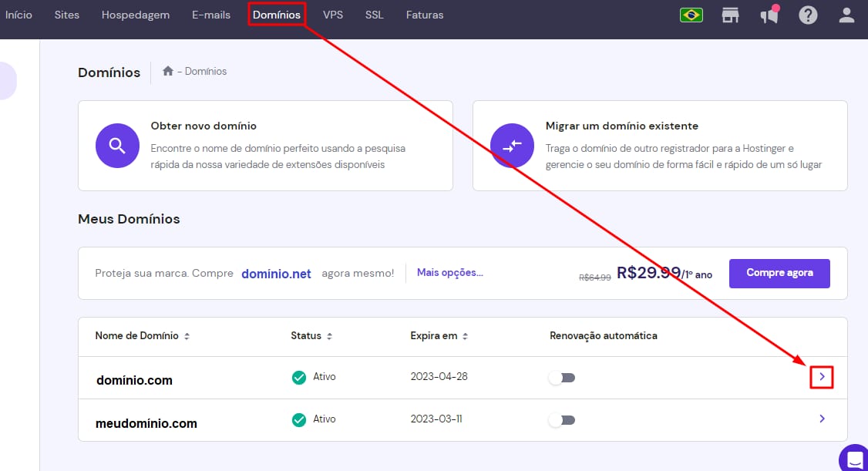Open the announcements megaphone icon

[769, 15]
